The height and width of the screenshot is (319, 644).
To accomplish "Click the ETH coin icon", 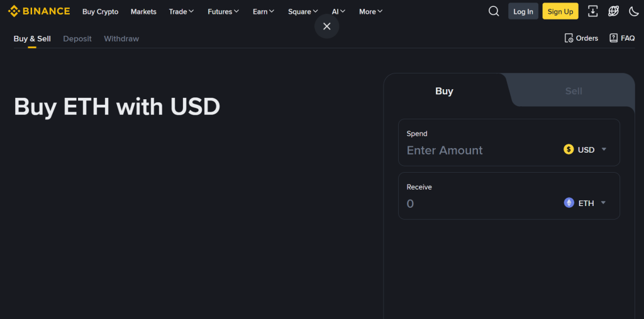I will (x=569, y=203).
